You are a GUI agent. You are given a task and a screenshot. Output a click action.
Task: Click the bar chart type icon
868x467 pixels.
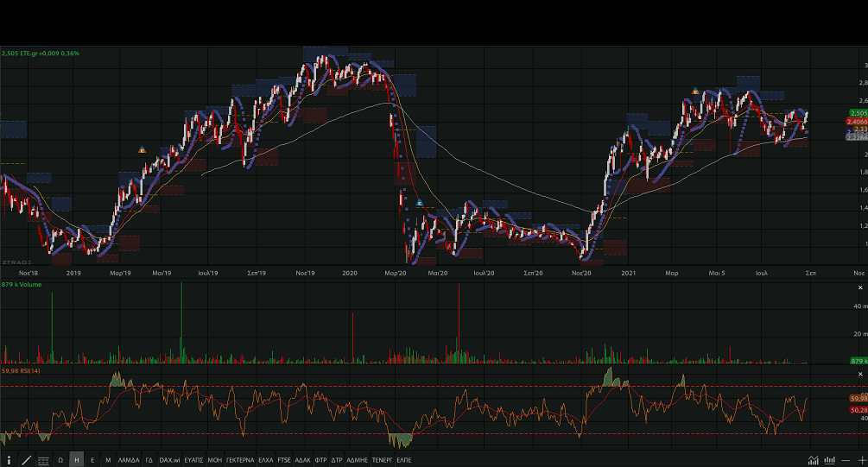point(830,460)
